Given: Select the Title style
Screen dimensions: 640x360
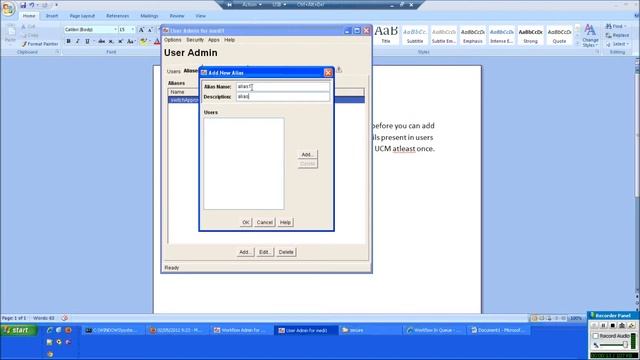Looking at the screenshot, I should 386,35.
